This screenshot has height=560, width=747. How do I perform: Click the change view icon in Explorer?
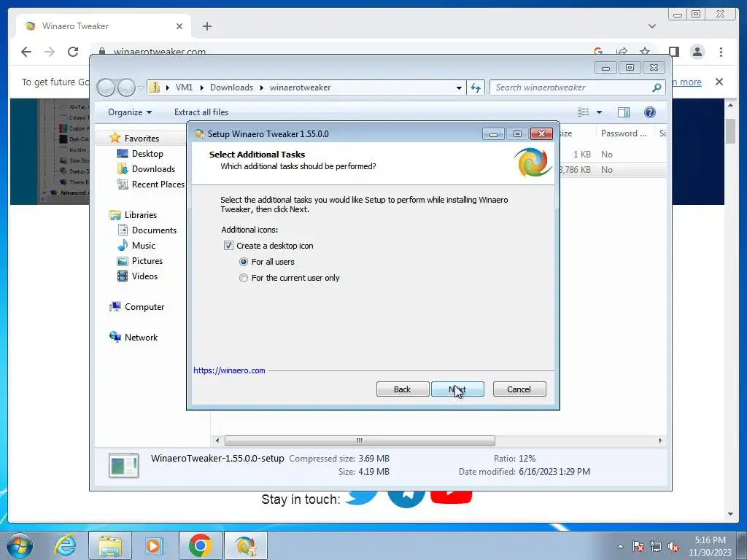[583, 112]
